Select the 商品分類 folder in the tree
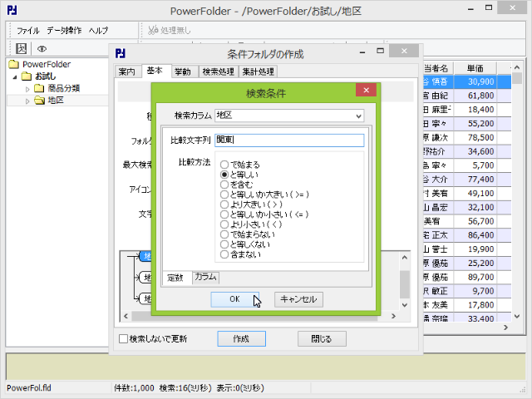 [x=63, y=88]
